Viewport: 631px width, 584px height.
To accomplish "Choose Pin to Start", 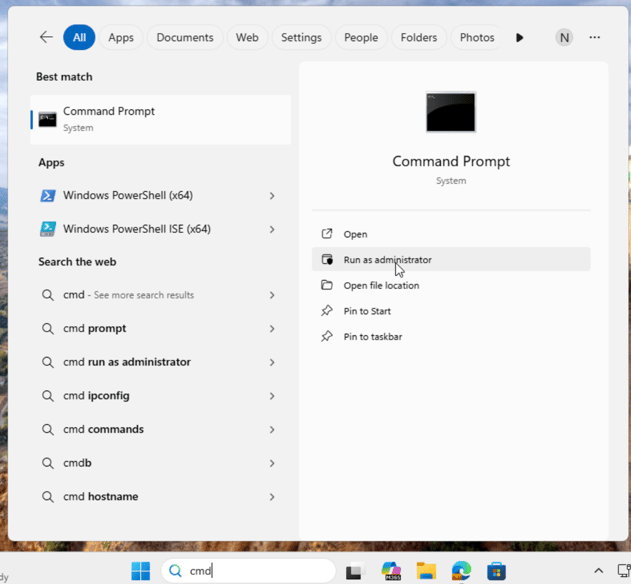I will pyautogui.click(x=451, y=311).
